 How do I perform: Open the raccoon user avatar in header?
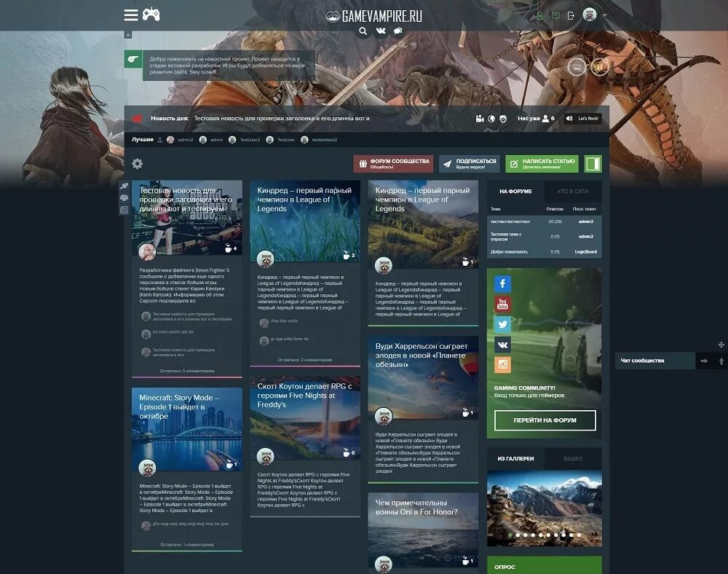[590, 15]
